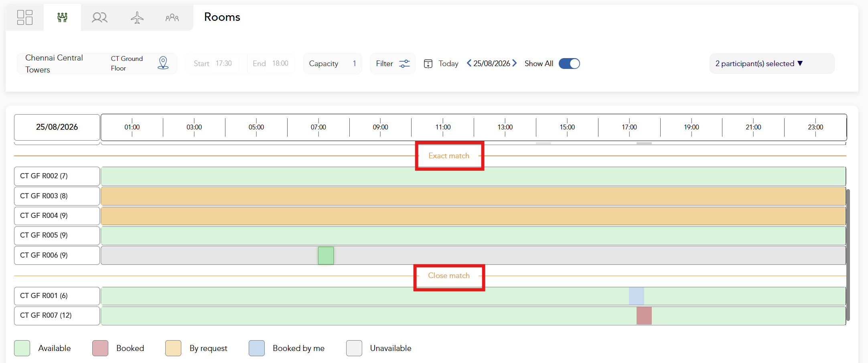Click the End time field
The image size is (868, 363).
coord(271,63)
